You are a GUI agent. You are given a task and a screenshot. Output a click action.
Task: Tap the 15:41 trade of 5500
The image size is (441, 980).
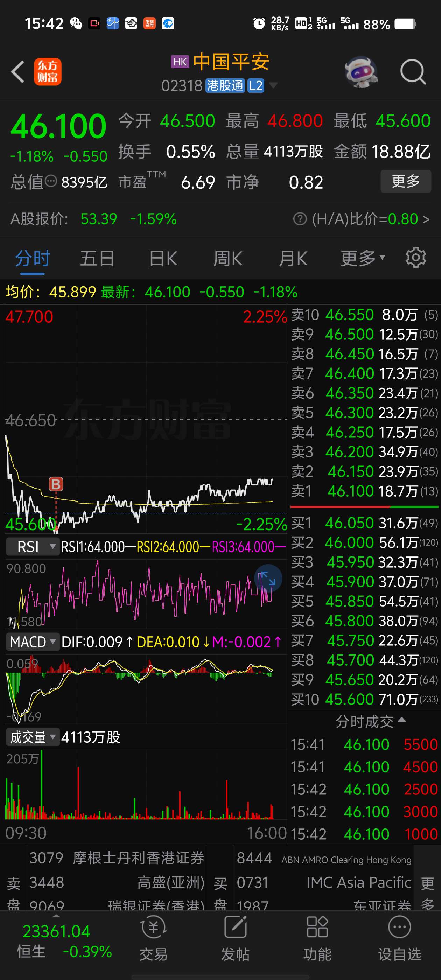(x=364, y=744)
